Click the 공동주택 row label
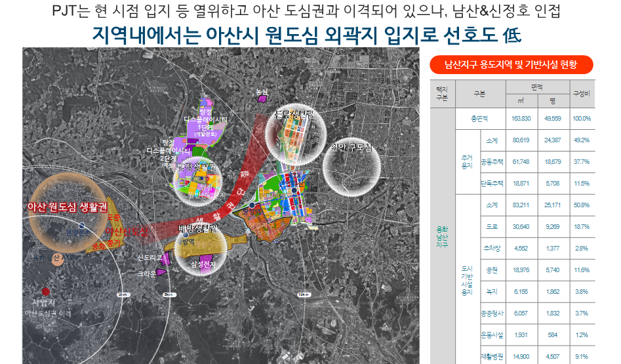Screen dimensions: 621x364 [492, 161]
